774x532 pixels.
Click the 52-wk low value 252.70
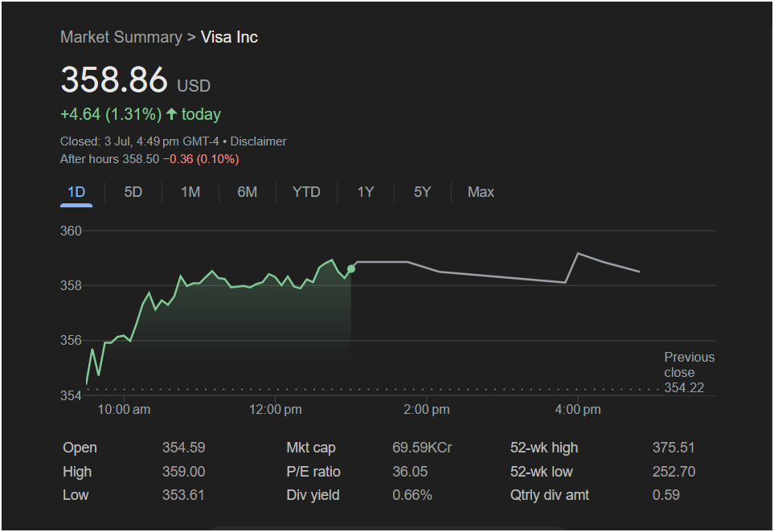pos(674,472)
